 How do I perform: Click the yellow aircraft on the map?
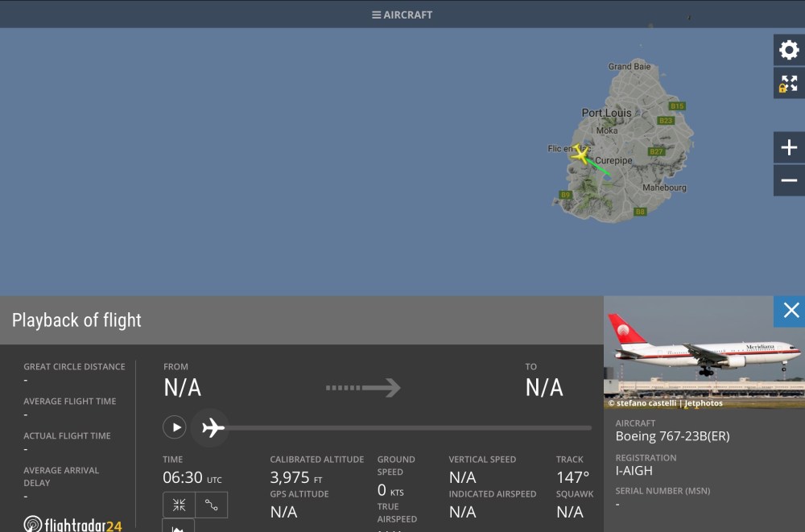(580, 154)
